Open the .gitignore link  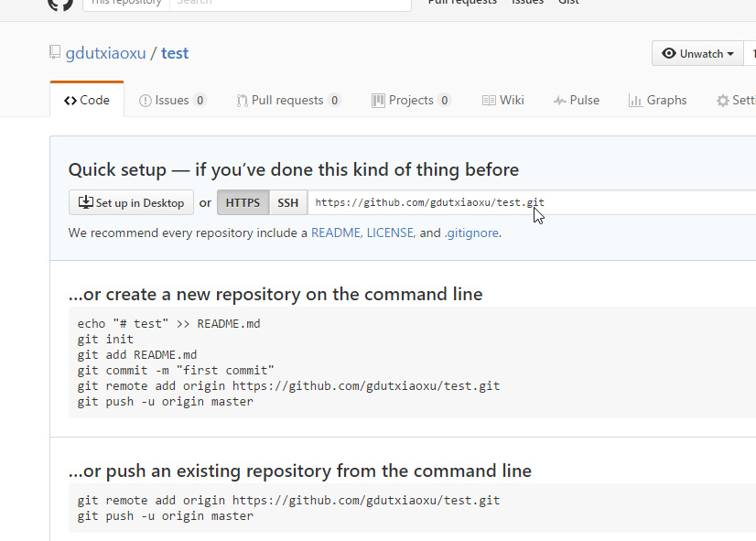coord(471,233)
